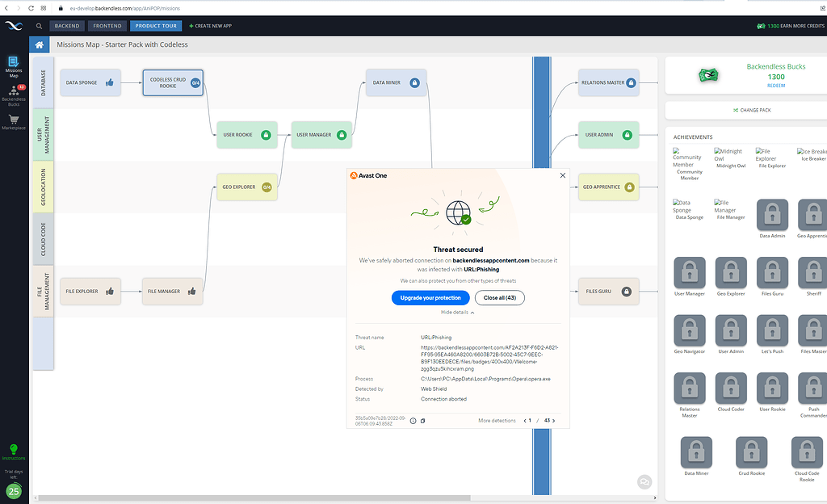Click the browser address bar URL
This screenshot has height=504, width=827.
click(x=124, y=8)
